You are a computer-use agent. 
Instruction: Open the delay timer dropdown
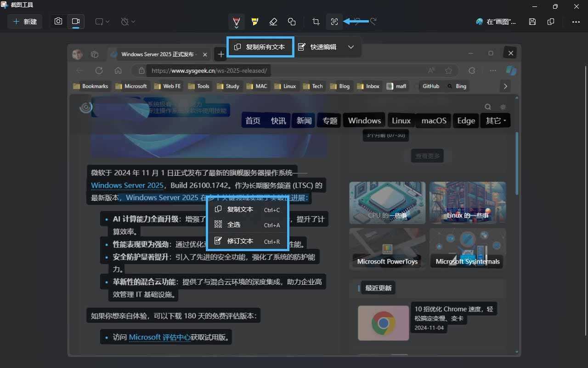pos(128,22)
